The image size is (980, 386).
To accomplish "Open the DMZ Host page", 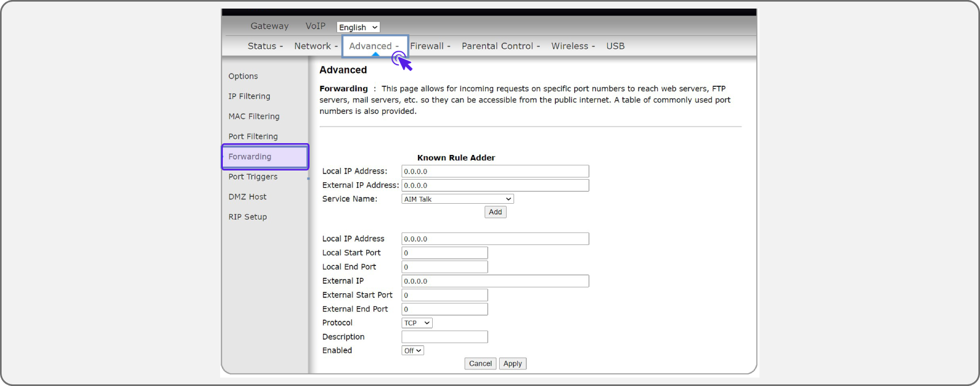I will [247, 197].
